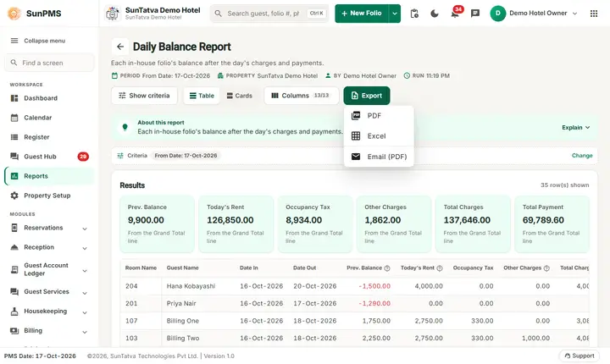610x364 pixels.
Task: Click the lightbulb About this report icon
Action: click(125, 127)
